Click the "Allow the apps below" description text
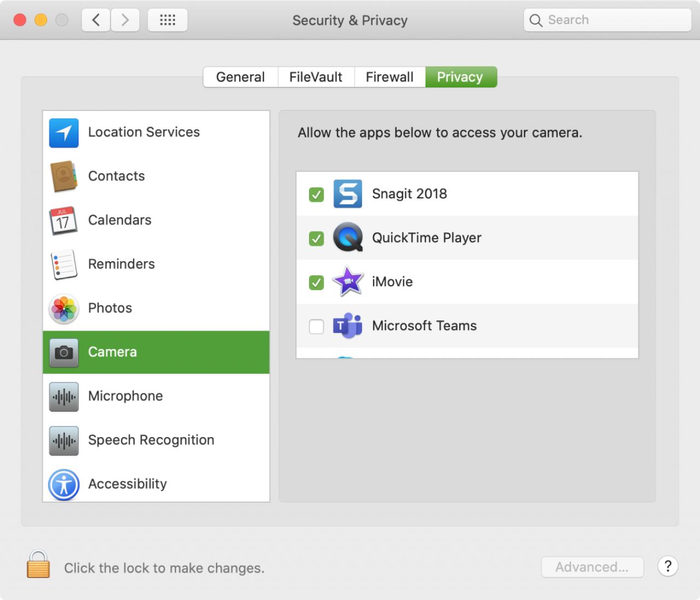The width and height of the screenshot is (700, 600). click(x=440, y=133)
